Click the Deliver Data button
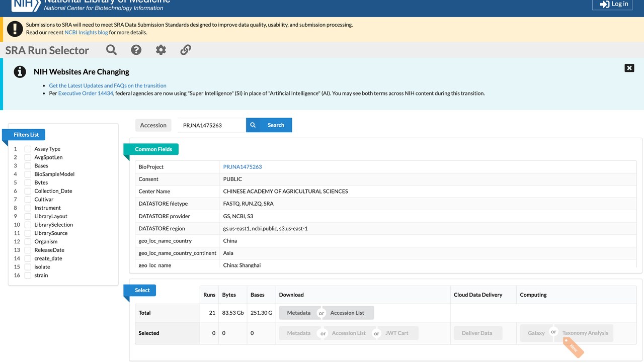 (x=477, y=333)
